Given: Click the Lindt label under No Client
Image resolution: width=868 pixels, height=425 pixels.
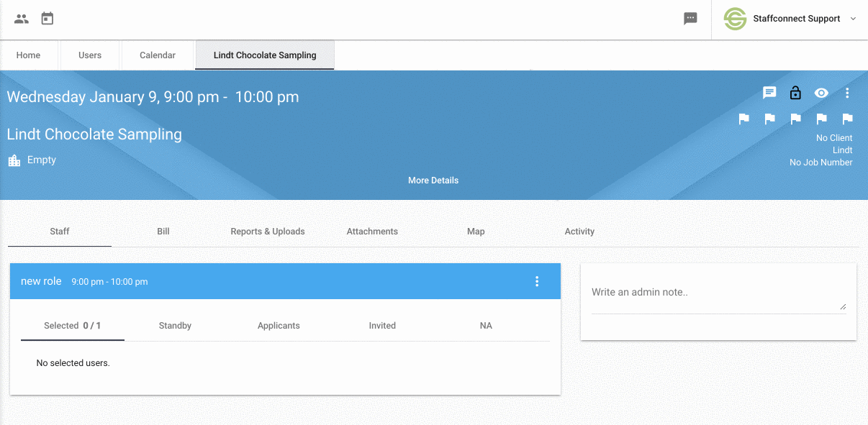Looking at the screenshot, I should [x=843, y=150].
